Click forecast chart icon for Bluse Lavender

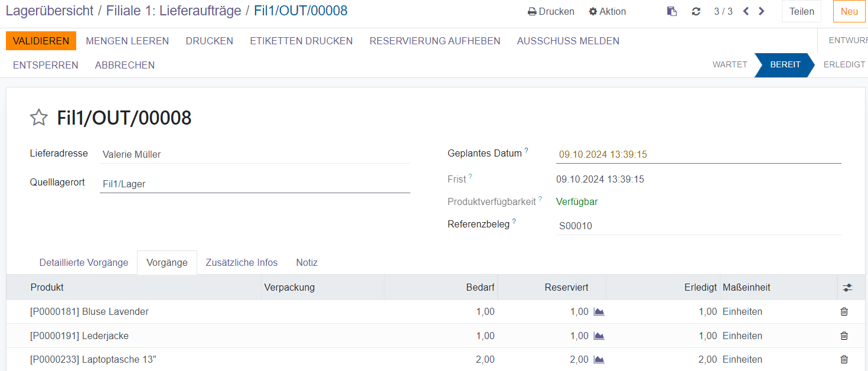pos(599,312)
